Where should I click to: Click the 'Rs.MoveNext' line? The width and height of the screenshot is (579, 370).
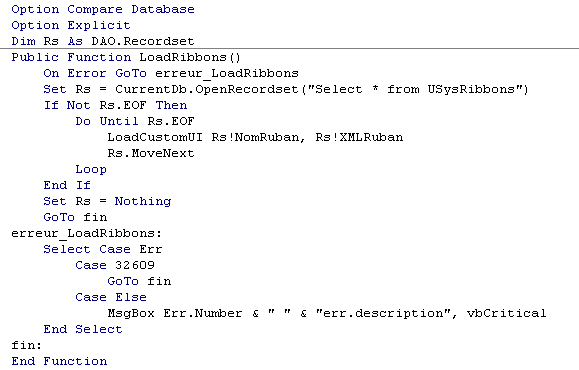pos(151,153)
